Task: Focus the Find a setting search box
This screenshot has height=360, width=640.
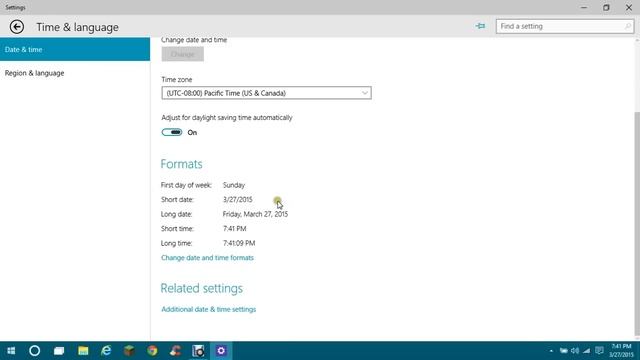Action: click(x=564, y=27)
